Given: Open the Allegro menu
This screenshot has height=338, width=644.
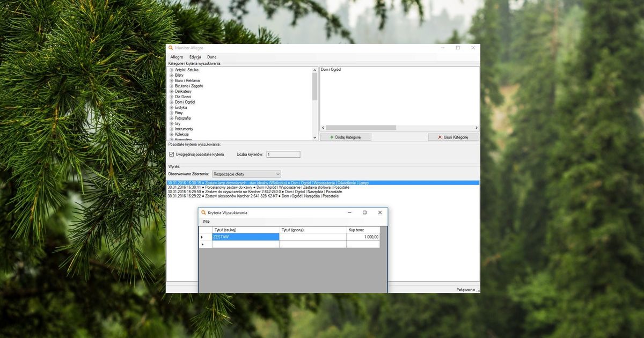Looking at the screenshot, I should pos(177,56).
